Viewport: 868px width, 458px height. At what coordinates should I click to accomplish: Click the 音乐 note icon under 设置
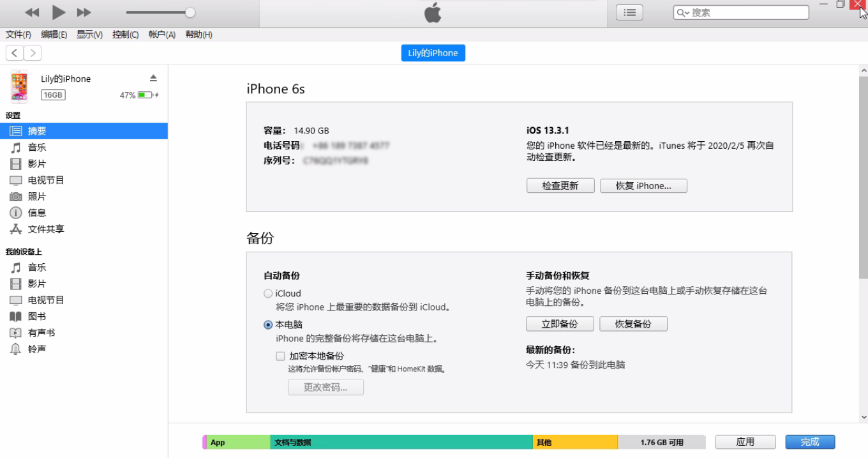pyautogui.click(x=16, y=148)
